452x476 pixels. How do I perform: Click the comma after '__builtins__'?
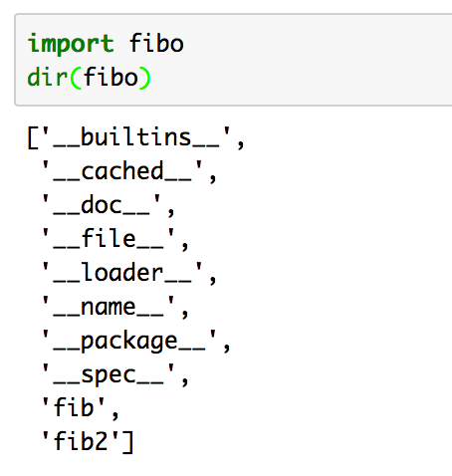(241, 144)
